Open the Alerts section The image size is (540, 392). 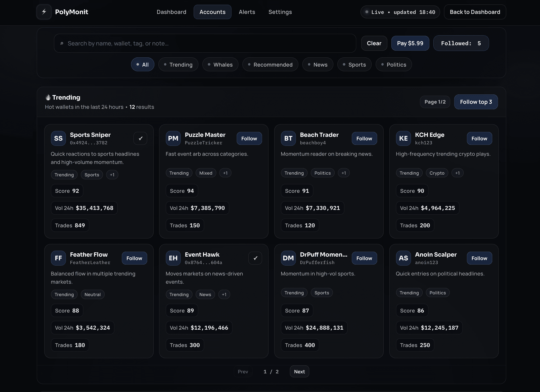pyautogui.click(x=247, y=12)
